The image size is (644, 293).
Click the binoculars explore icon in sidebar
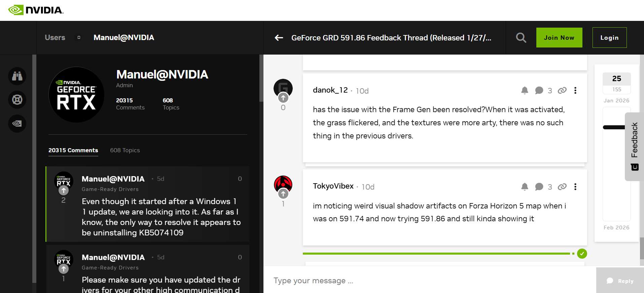coord(17,76)
